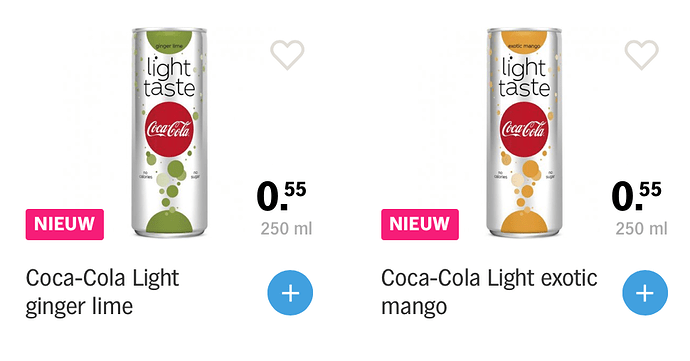The width and height of the screenshot is (690, 361).
Task: Click the green ginger lime label atop can
Action: pos(169,42)
